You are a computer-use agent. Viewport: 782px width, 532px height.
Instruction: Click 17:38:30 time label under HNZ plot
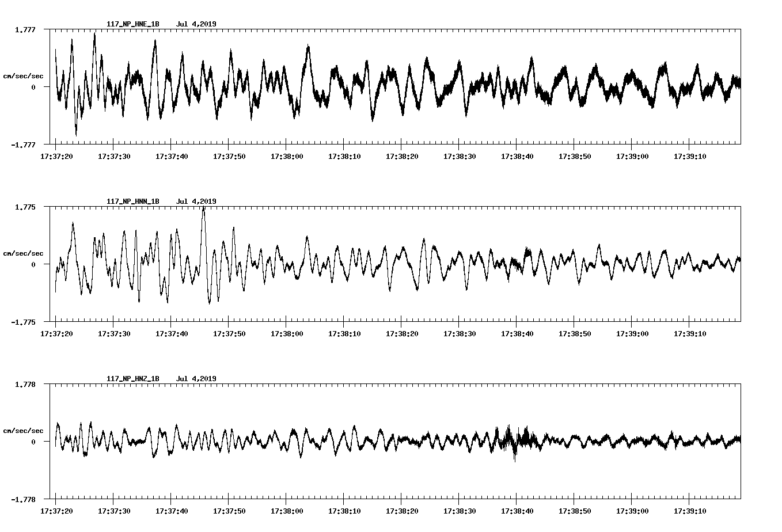(460, 511)
